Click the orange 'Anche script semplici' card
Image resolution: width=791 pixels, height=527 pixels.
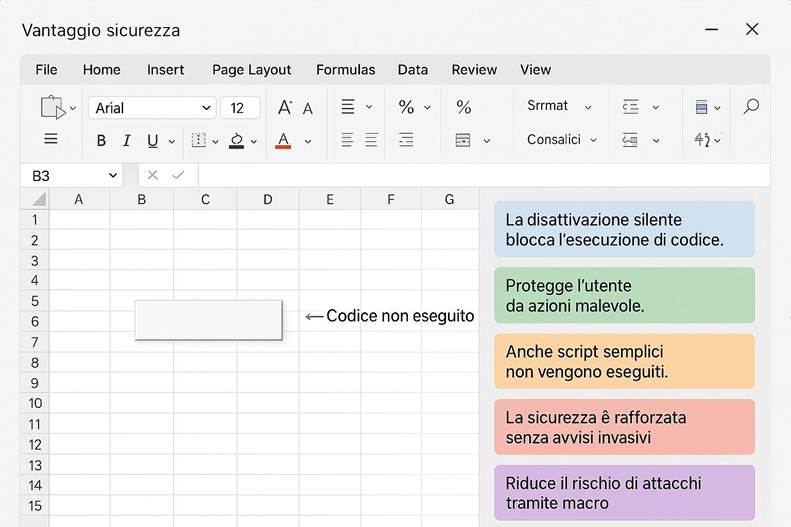point(625,362)
